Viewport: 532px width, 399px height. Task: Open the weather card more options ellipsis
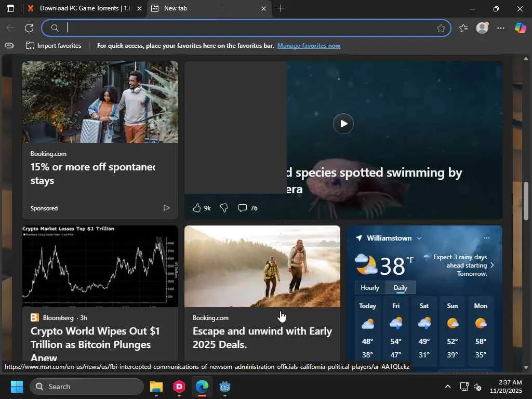pos(486,238)
